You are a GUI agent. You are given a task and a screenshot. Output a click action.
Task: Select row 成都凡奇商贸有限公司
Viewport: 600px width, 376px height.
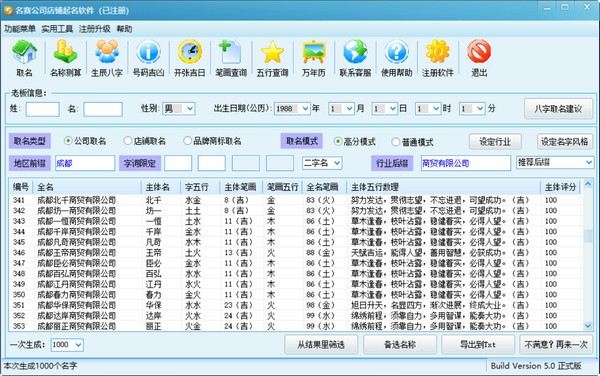295,242
